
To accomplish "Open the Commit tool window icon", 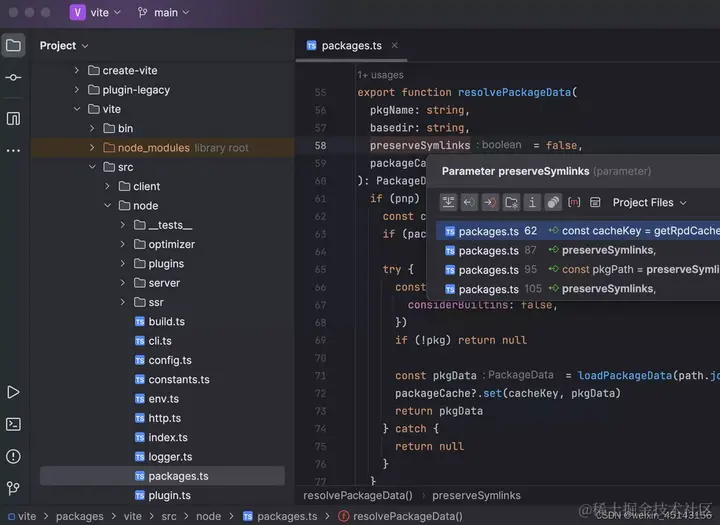I will 13,78.
